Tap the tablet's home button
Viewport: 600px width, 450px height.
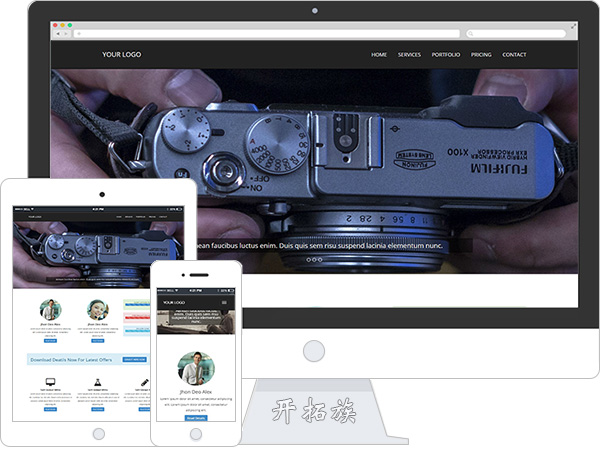coord(99,434)
